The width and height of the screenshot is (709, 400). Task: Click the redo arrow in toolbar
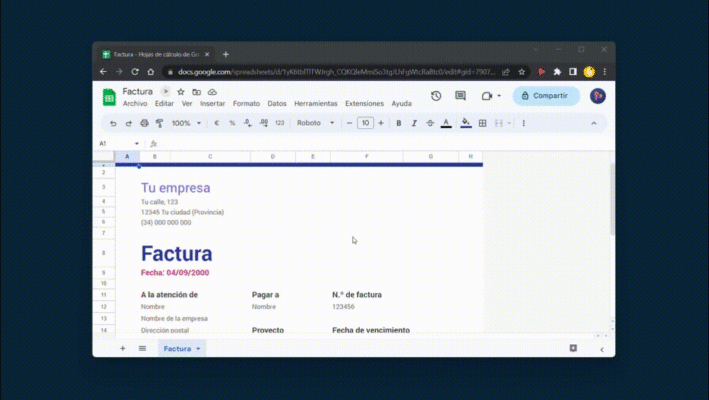[x=129, y=123]
